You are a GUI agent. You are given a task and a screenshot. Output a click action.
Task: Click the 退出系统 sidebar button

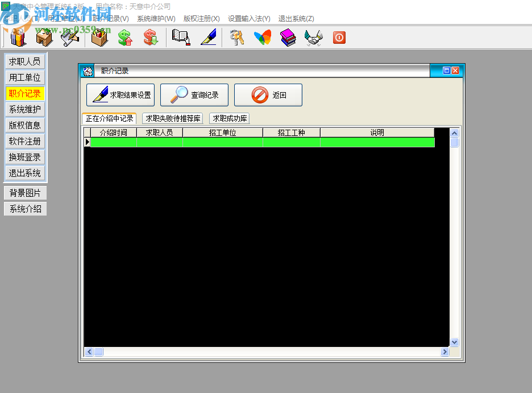point(25,173)
